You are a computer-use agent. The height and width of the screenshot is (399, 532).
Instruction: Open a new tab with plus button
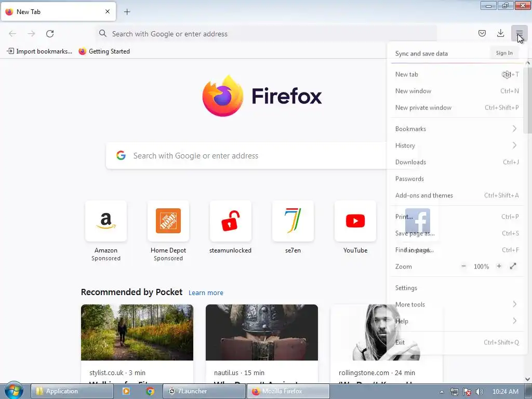coord(127,12)
